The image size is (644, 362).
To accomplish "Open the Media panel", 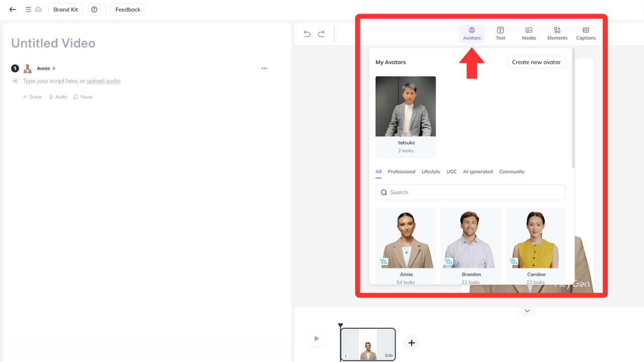I will pos(529,34).
